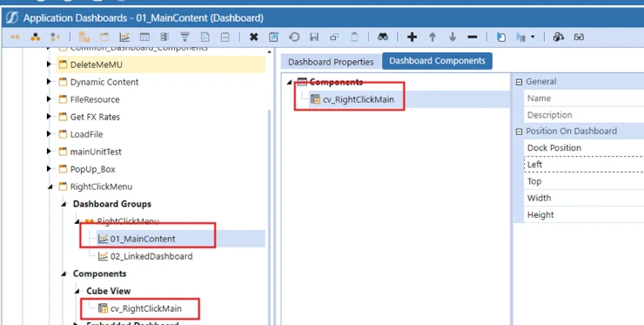The image size is (644, 325).
Task: Click the Top property row
Action: [584, 181]
